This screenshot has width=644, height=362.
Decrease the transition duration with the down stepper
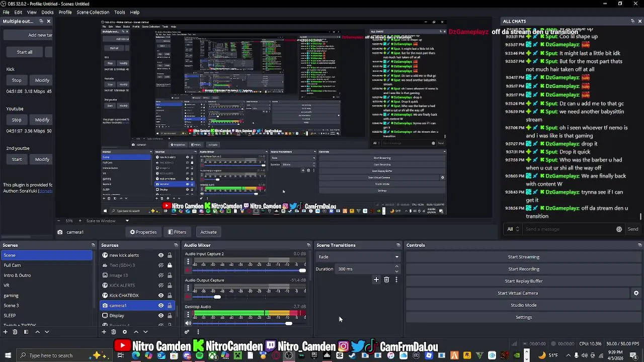396,271
